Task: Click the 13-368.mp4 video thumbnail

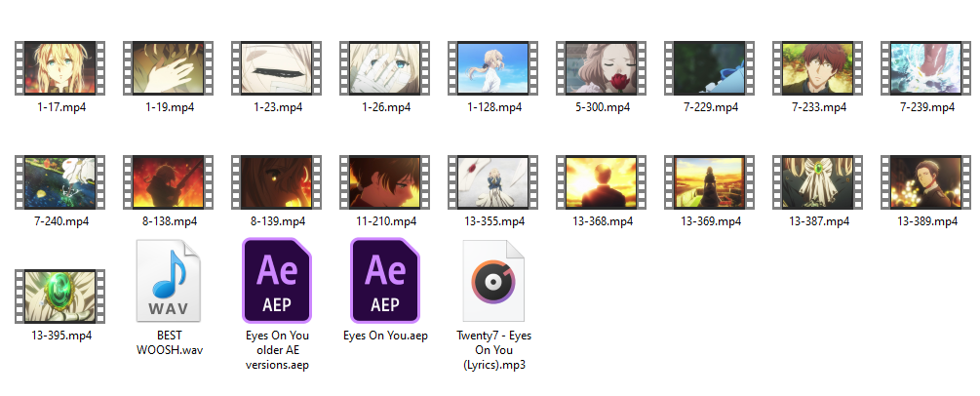Action: click(x=602, y=182)
